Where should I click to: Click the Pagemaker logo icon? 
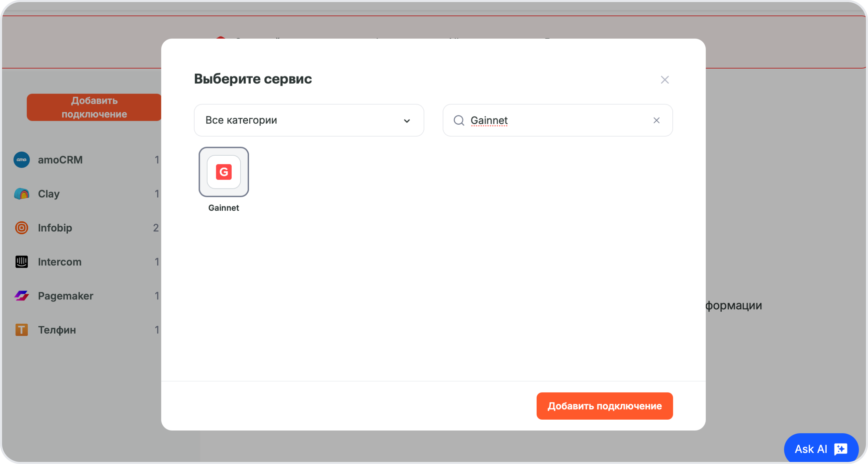click(22, 296)
